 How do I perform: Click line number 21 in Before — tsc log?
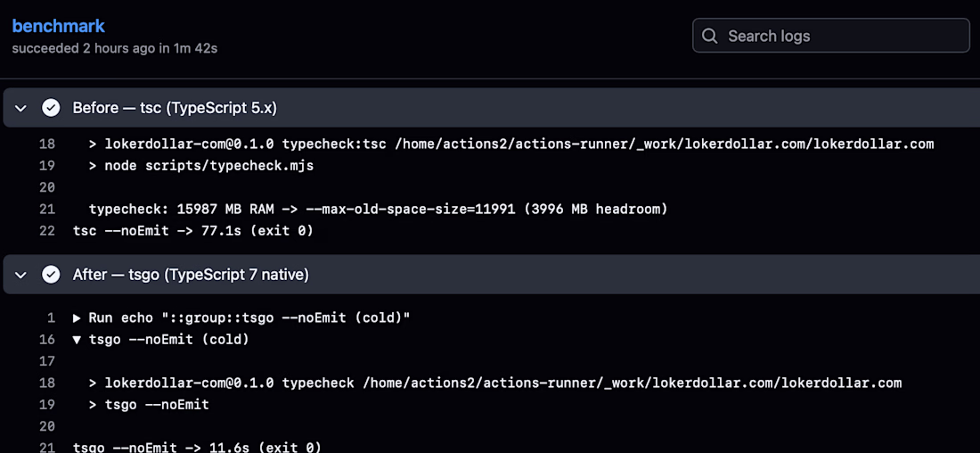click(x=47, y=209)
